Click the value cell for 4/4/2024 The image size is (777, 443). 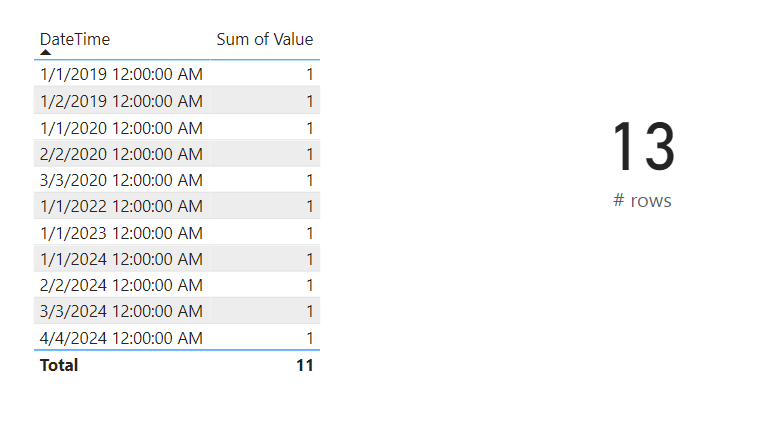[x=310, y=338]
